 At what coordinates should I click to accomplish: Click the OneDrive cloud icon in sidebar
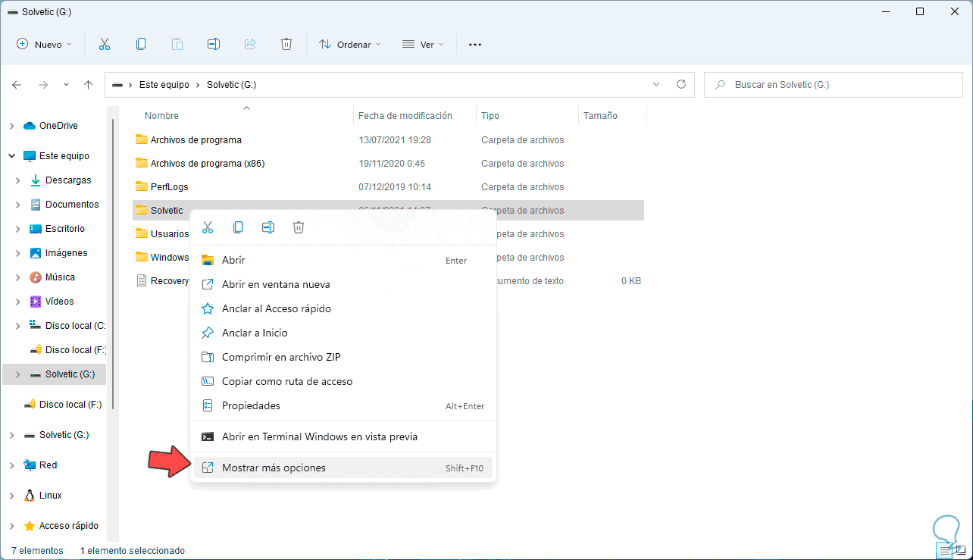[30, 126]
